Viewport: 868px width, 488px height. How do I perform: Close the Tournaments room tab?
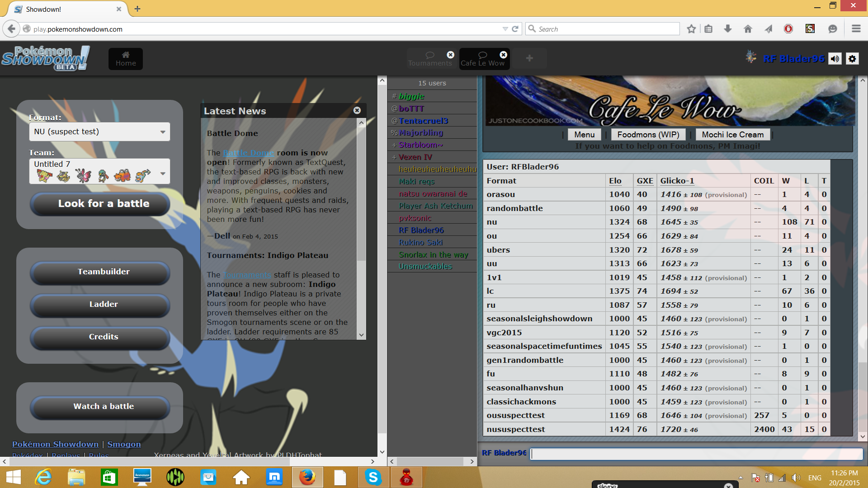451,55
